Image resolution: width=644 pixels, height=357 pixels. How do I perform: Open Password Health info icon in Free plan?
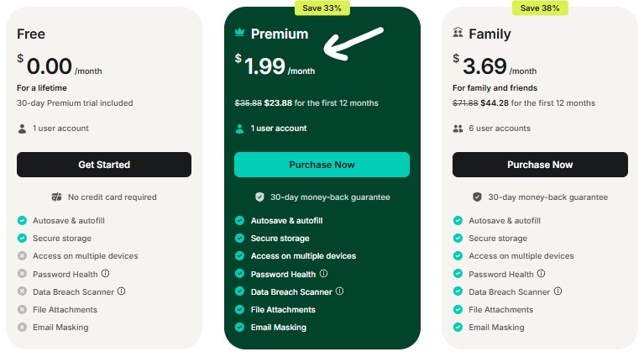tap(105, 274)
